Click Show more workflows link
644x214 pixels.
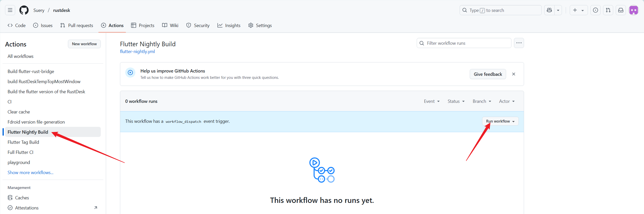pos(31,172)
